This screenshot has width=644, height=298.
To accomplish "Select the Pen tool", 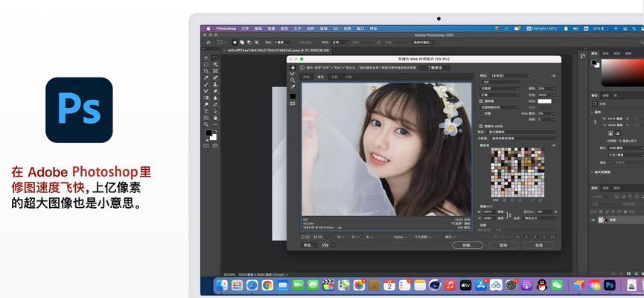I will (215, 104).
